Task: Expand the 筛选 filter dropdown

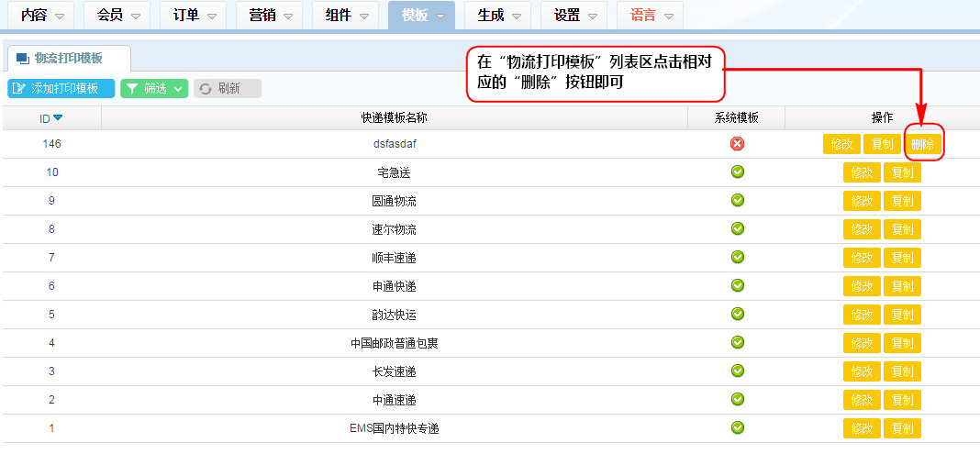Action: 176,89
